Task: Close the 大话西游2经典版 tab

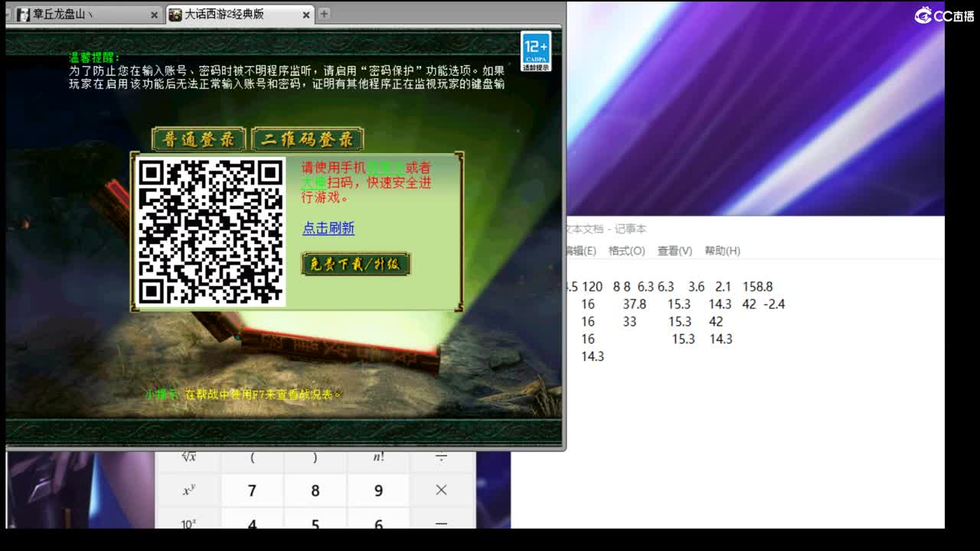Action: click(x=305, y=15)
